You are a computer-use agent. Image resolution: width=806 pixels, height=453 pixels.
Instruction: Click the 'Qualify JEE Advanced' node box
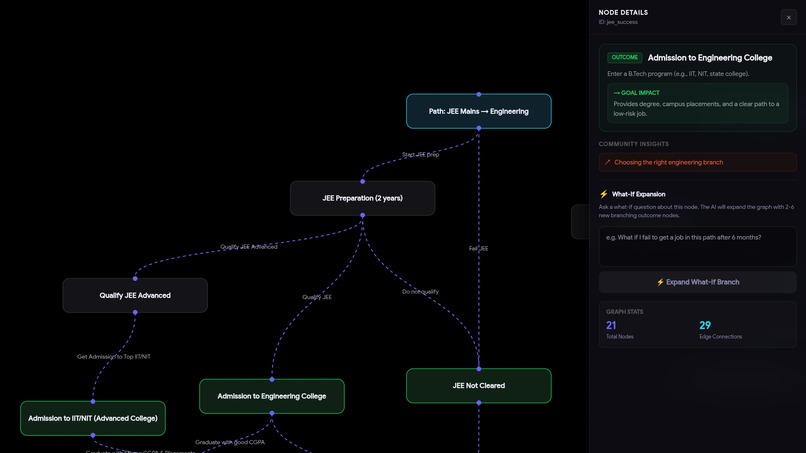(135, 295)
